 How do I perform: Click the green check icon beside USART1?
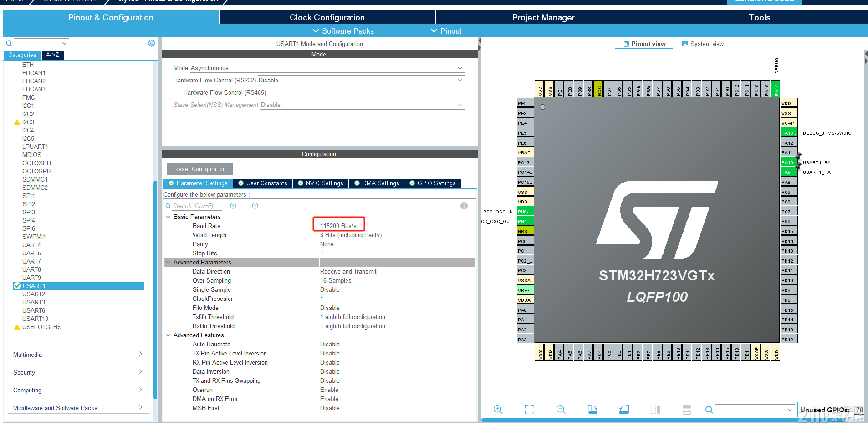coord(17,286)
